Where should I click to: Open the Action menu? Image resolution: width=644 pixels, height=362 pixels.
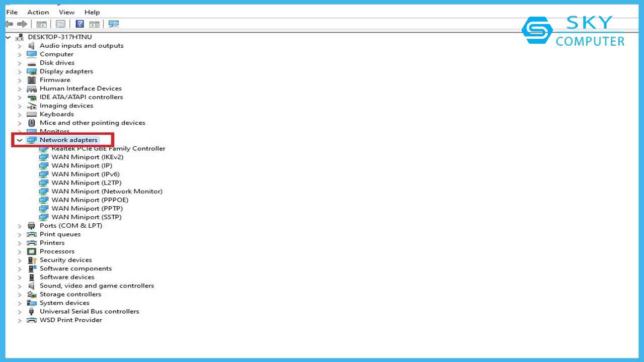point(38,12)
